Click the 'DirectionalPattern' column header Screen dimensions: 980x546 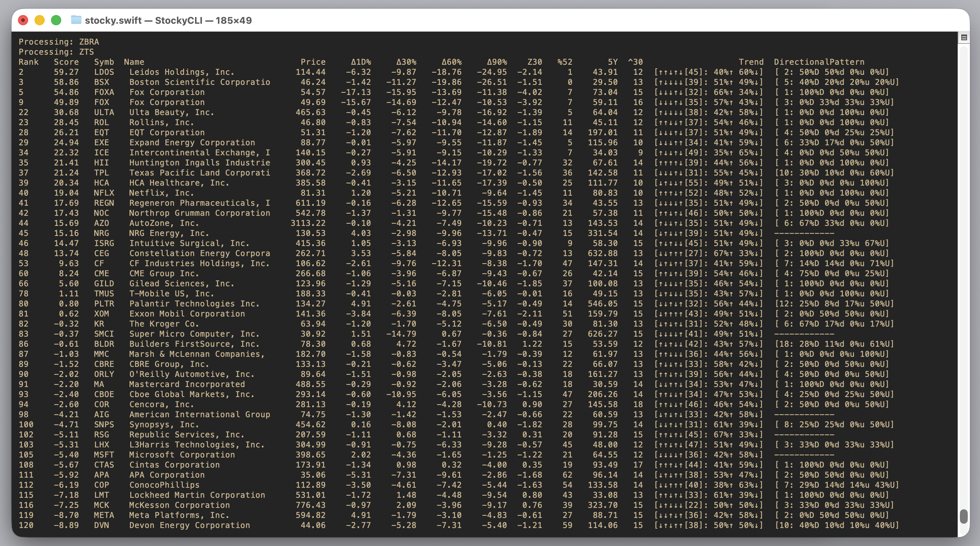point(819,62)
